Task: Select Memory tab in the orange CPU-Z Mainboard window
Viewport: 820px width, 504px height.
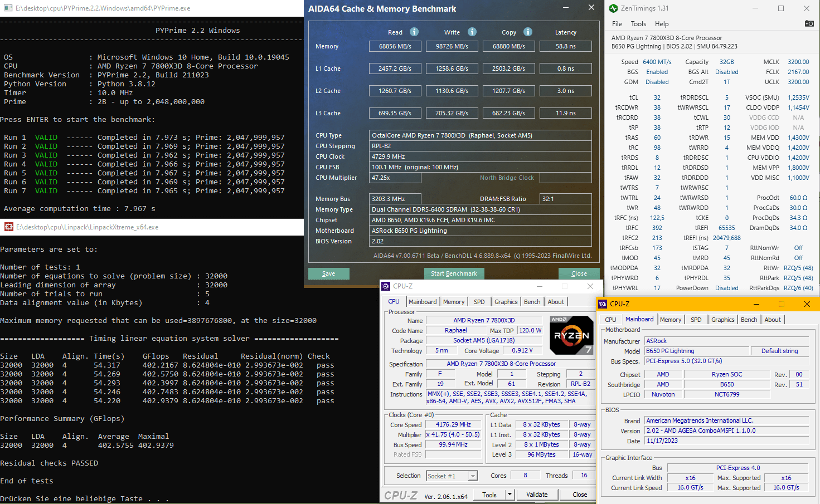Action: (671, 320)
